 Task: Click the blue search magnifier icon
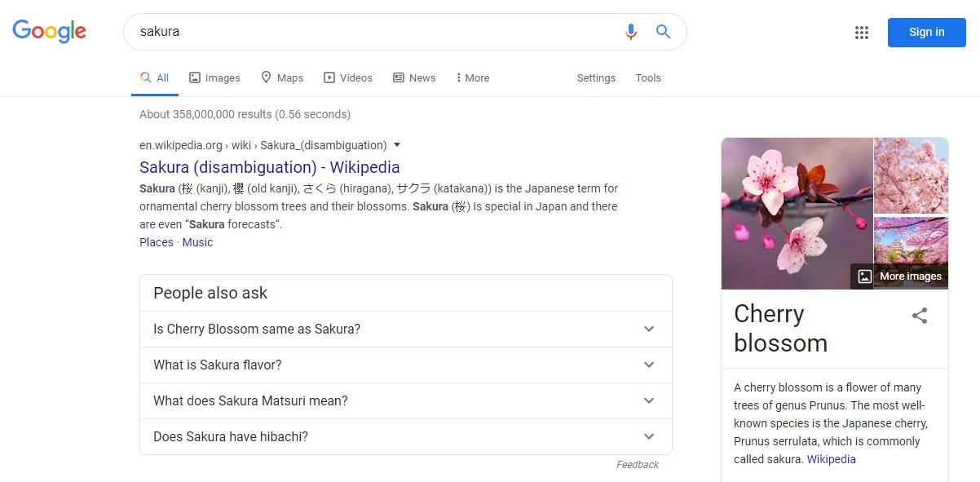click(x=663, y=32)
